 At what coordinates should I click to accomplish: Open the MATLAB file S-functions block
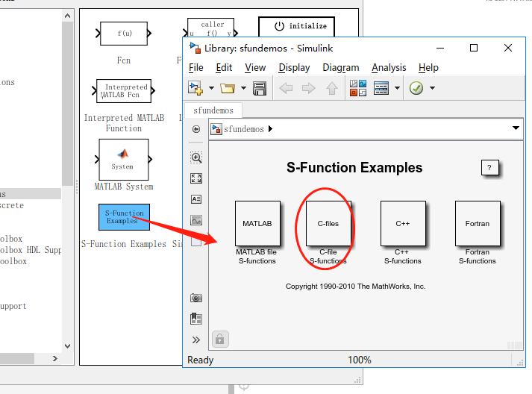pos(257,223)
